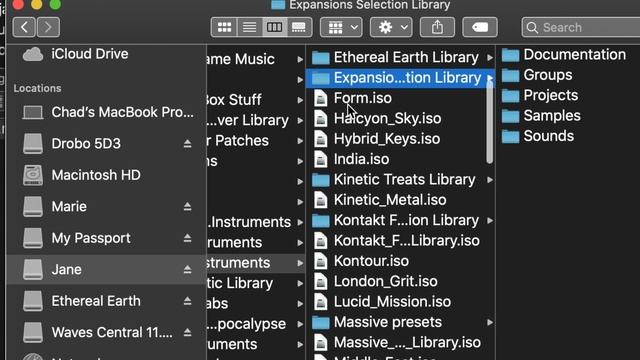
Task: Select the Jane drive in sidebar
Action: pyautogui.click(x=107, y=269)
